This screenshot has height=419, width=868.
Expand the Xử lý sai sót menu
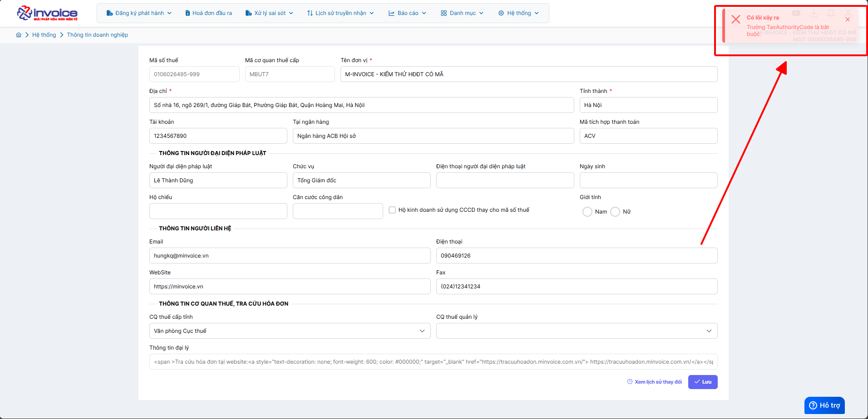coord(269,13)
